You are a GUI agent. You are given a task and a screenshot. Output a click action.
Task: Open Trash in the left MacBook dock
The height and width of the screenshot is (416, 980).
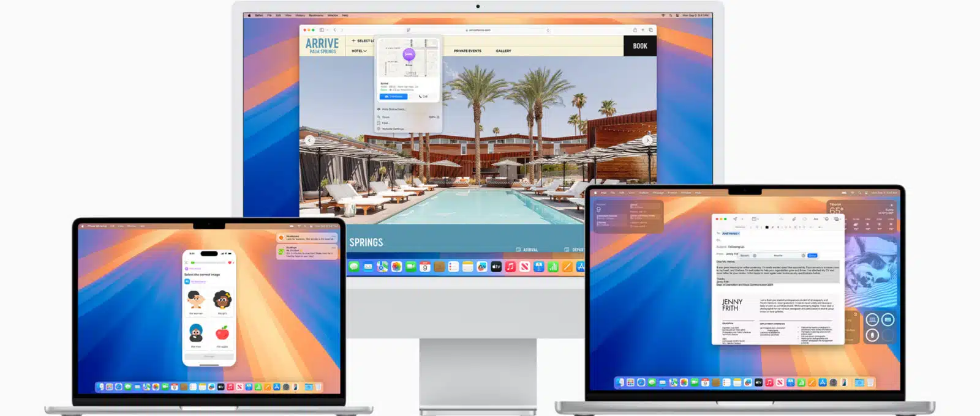pyautogui.click(x=318, y=387)
